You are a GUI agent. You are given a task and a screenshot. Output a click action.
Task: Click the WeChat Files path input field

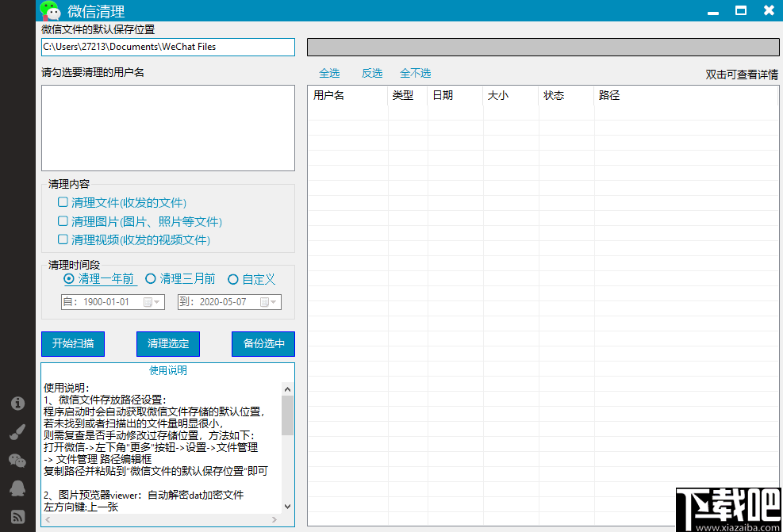[167, 47]
